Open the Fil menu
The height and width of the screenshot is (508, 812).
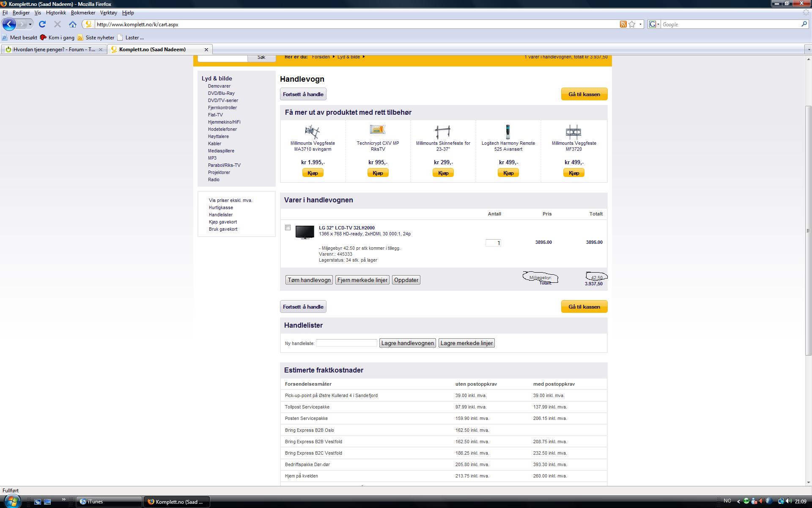click(x=5, y=13)
